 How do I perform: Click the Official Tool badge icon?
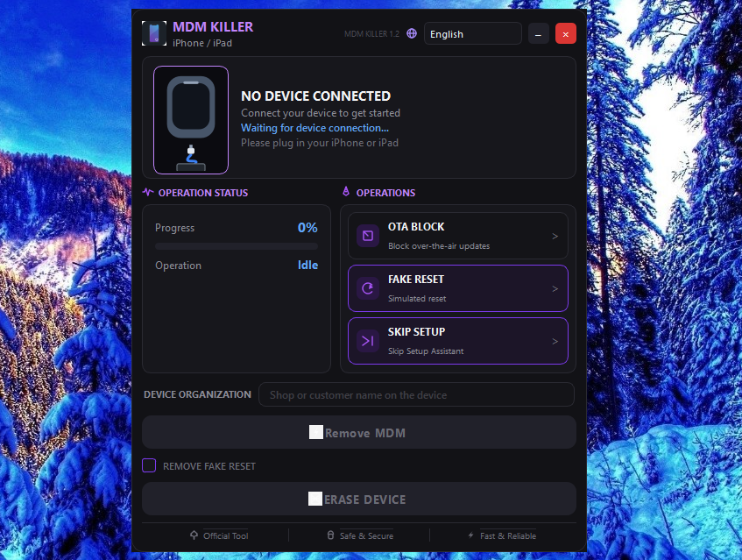[194, 535]
